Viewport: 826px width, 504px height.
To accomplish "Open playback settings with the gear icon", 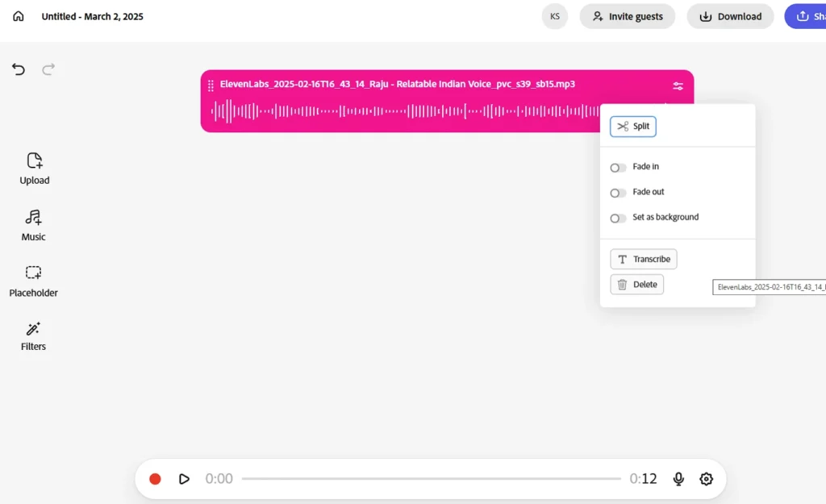I will pyautogui.click(x=706, y=478).
